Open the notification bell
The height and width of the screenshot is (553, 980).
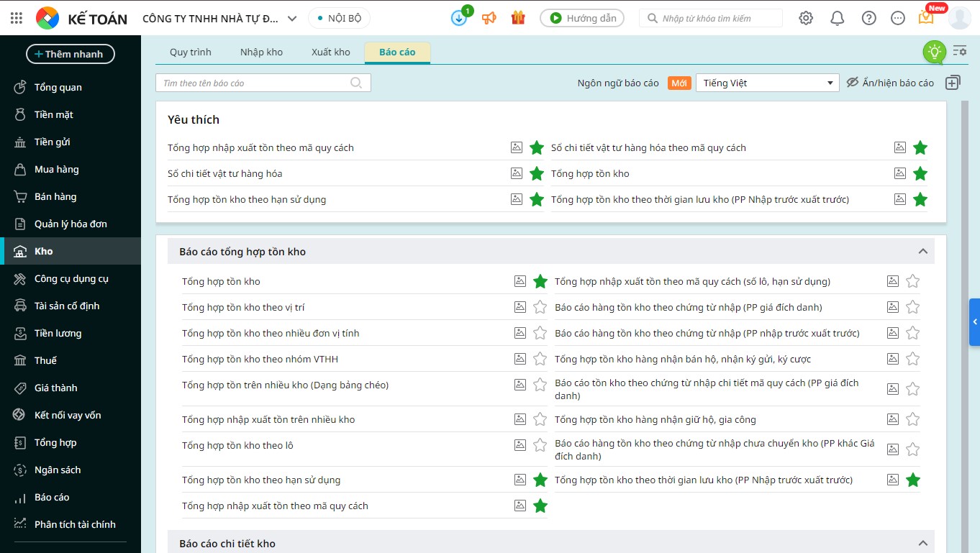838,18
